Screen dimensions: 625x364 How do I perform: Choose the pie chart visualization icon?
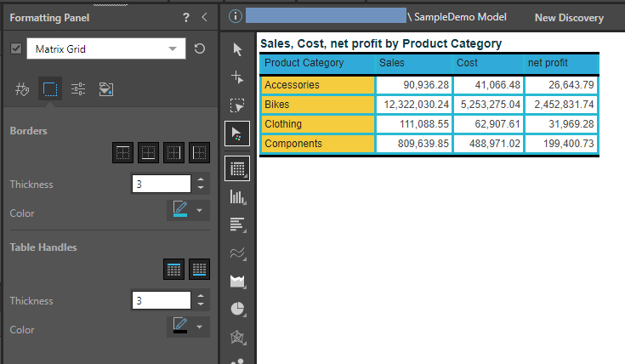[238, 310]
